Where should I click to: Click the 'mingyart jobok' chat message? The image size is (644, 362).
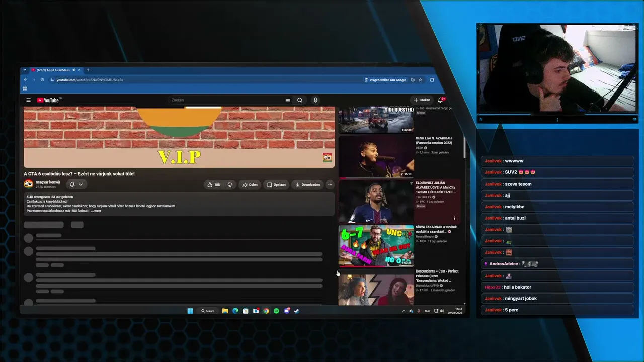pos(557,299)
